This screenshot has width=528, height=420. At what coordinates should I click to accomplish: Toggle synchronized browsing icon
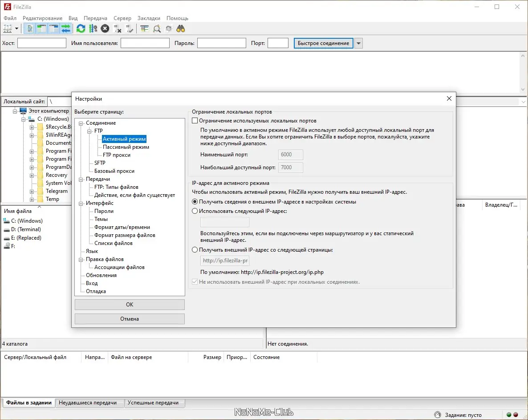pyautogui.click(x=169, y=29)
